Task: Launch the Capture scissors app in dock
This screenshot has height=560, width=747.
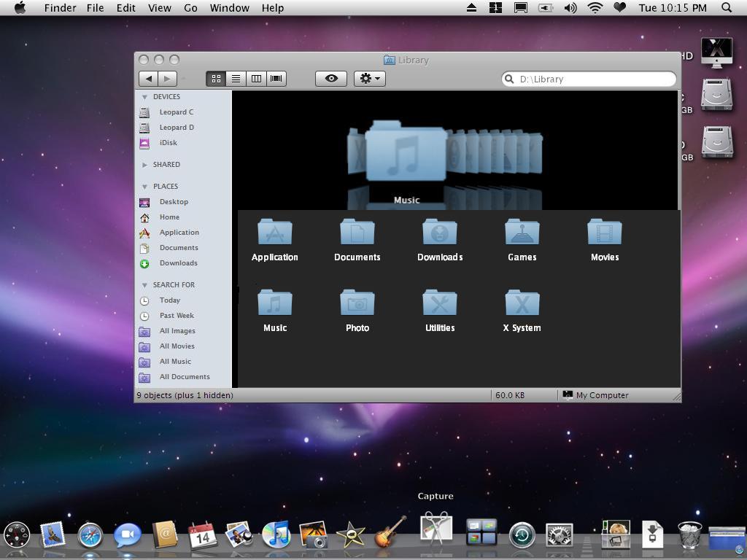Action: 436,527
